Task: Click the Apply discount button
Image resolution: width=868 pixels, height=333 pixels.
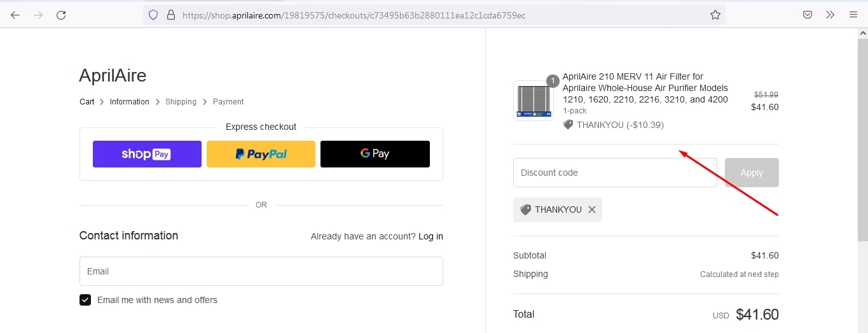Action: (x=752, y=173)
